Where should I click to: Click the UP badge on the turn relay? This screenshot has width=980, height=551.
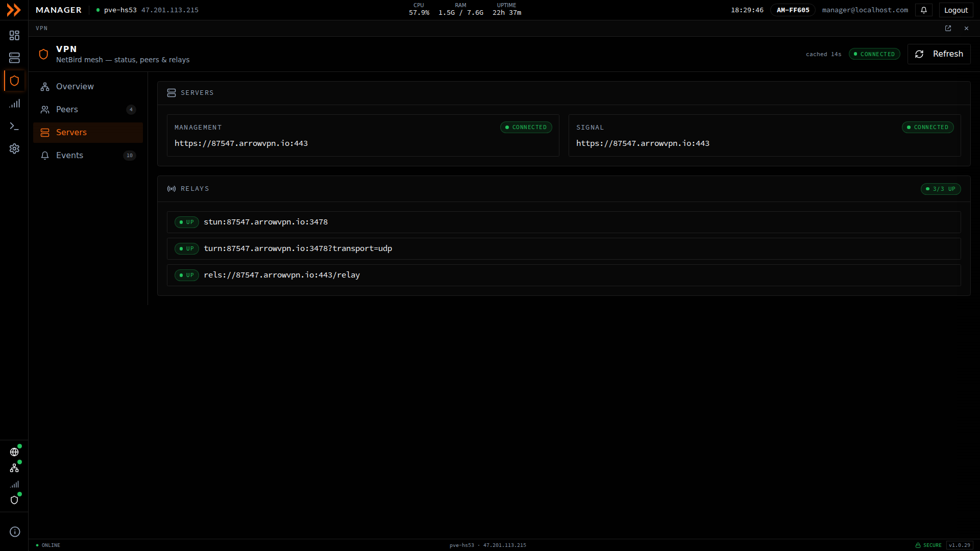click(186, 249)
